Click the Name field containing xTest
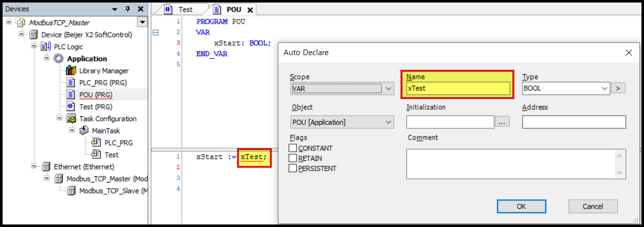This screenshot has width=644, height=227. [458, 88]
